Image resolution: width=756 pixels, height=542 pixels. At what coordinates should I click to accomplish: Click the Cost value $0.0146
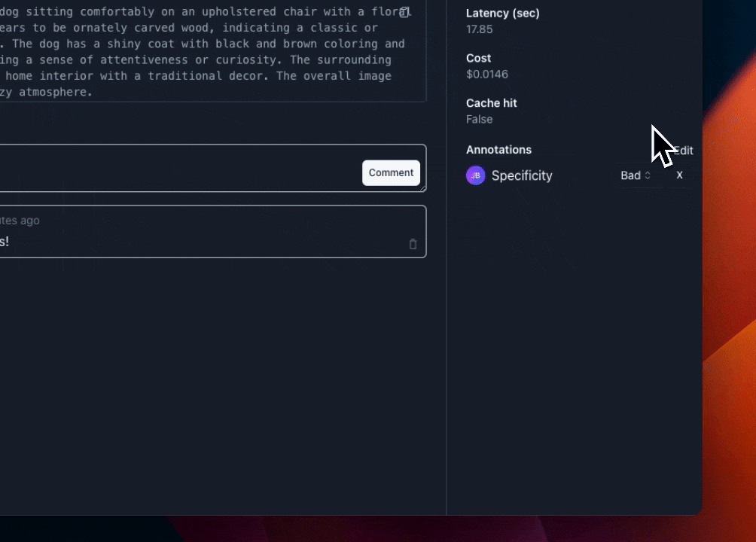487,74
